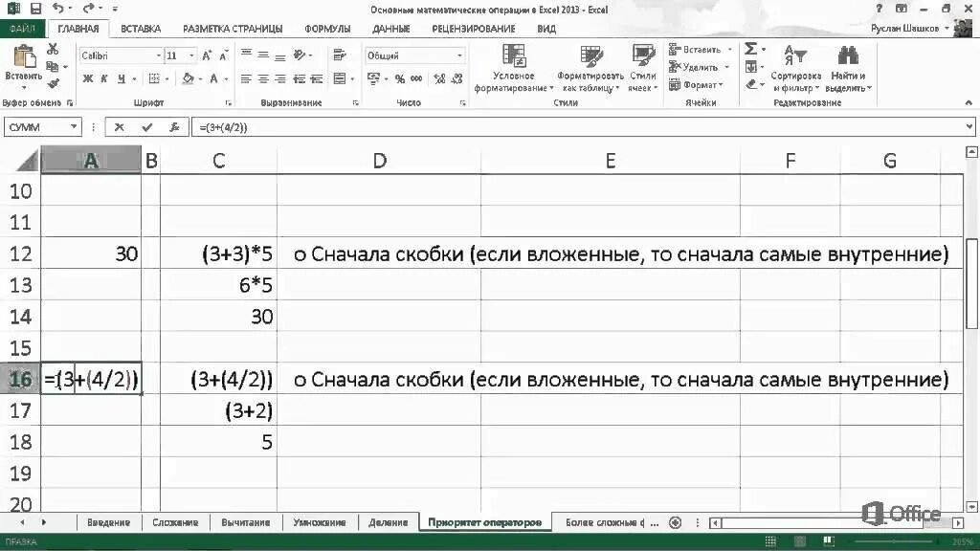Screen dimensions: 980x551
Task: Click the Fill down icon
Action: [751, 66]
